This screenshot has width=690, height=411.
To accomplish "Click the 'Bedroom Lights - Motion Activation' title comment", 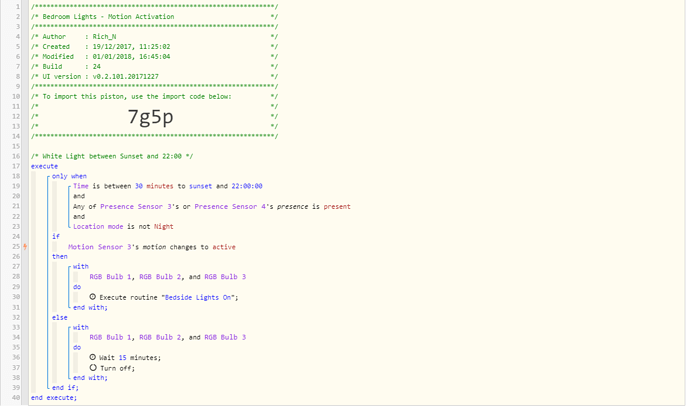I will [108, 17].
